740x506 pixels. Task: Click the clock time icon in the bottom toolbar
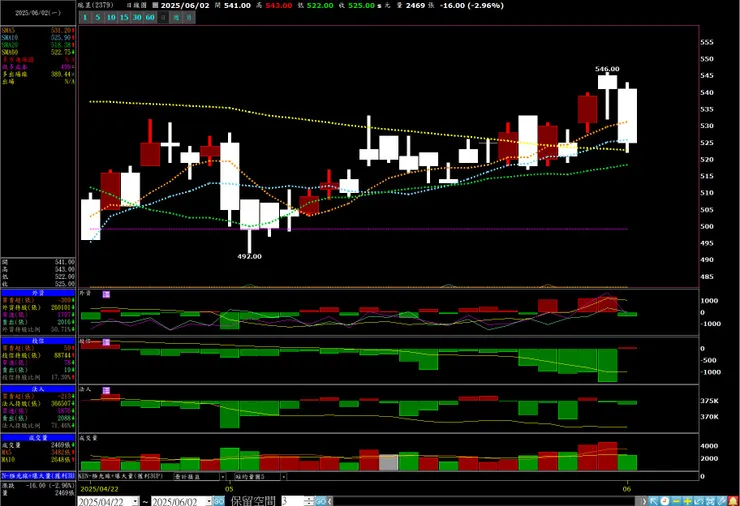point(664,501)
